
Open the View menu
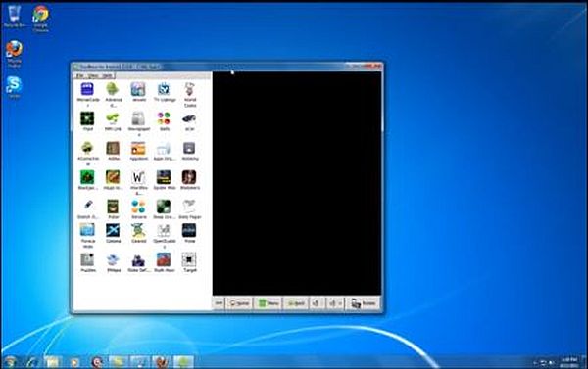(93, 75)
